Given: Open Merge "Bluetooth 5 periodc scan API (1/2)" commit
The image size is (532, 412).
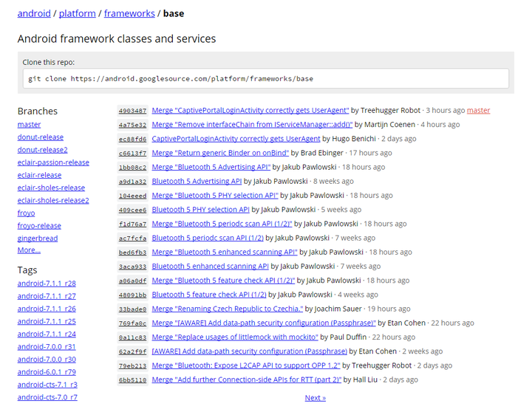Looking at the screenshot, I should [x=222, y=224].
